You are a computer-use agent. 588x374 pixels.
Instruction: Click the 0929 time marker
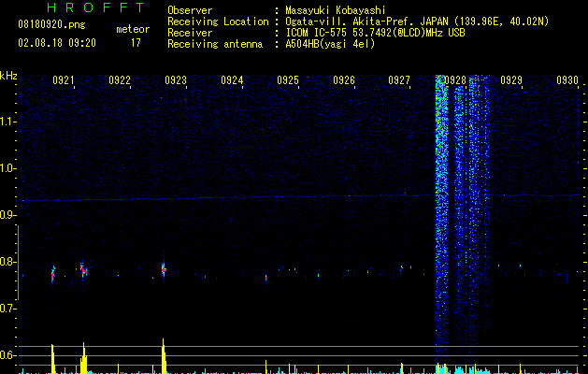coord(511,80)
